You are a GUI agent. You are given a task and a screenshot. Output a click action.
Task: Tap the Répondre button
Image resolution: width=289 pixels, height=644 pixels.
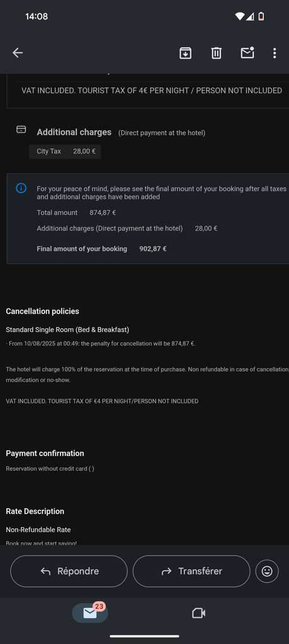(69, 571)
